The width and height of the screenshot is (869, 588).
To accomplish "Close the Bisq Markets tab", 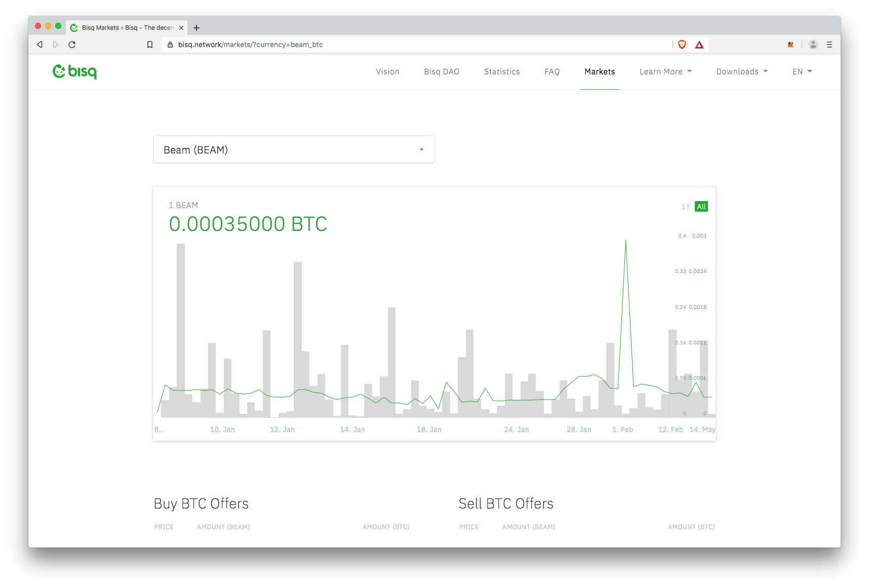I will point(181,28).
